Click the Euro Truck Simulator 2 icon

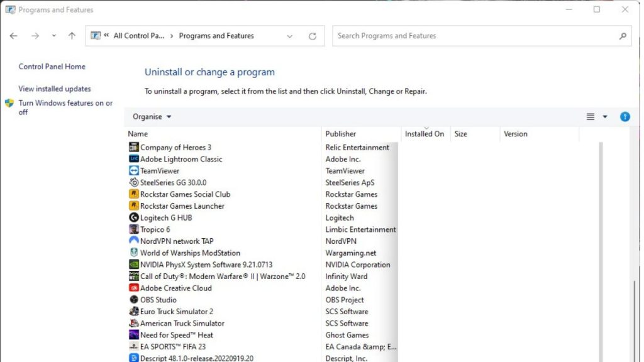coord(133,312)
